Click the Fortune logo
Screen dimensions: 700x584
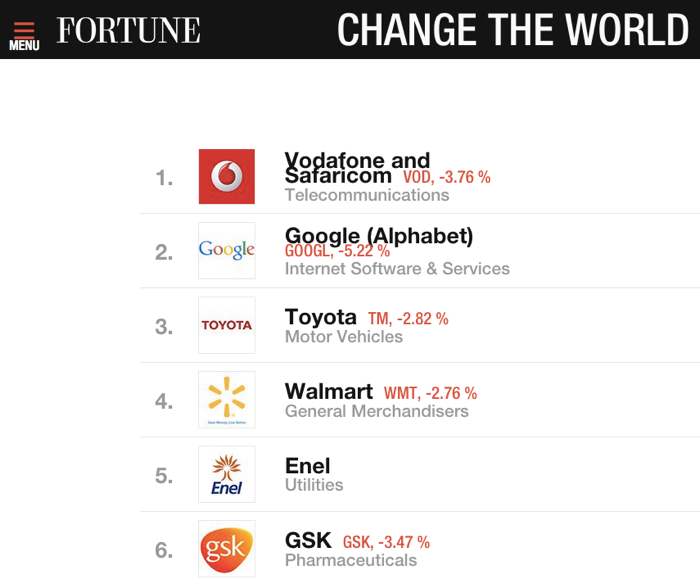pos(129,30)
